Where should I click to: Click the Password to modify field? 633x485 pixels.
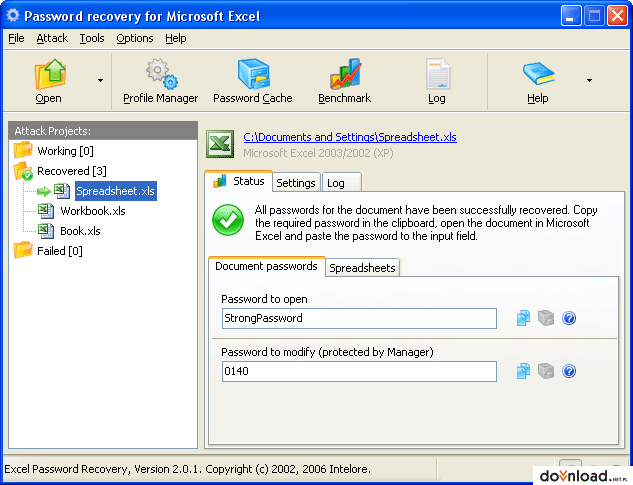(x=359, y=372)
